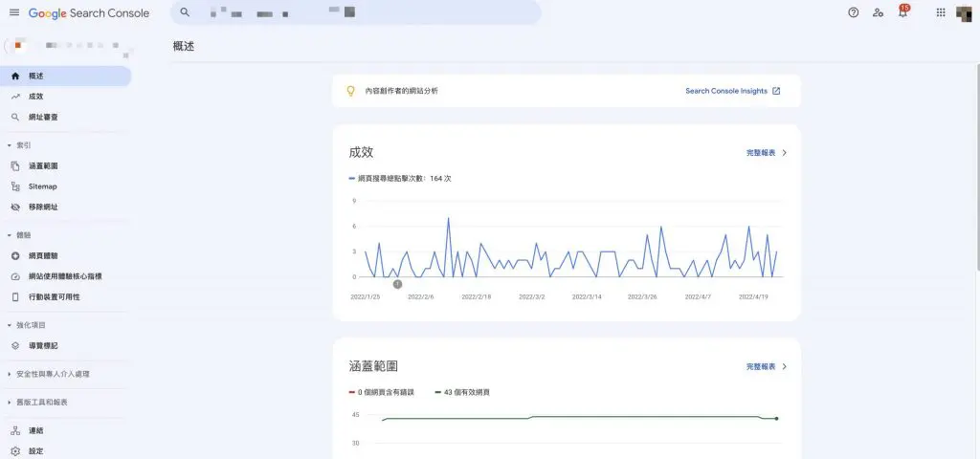This screenshot has height=459, width=980.
Task: Click the 網頁搜尋總點擊次數 legend entry
Action: (x=400, y=179)
